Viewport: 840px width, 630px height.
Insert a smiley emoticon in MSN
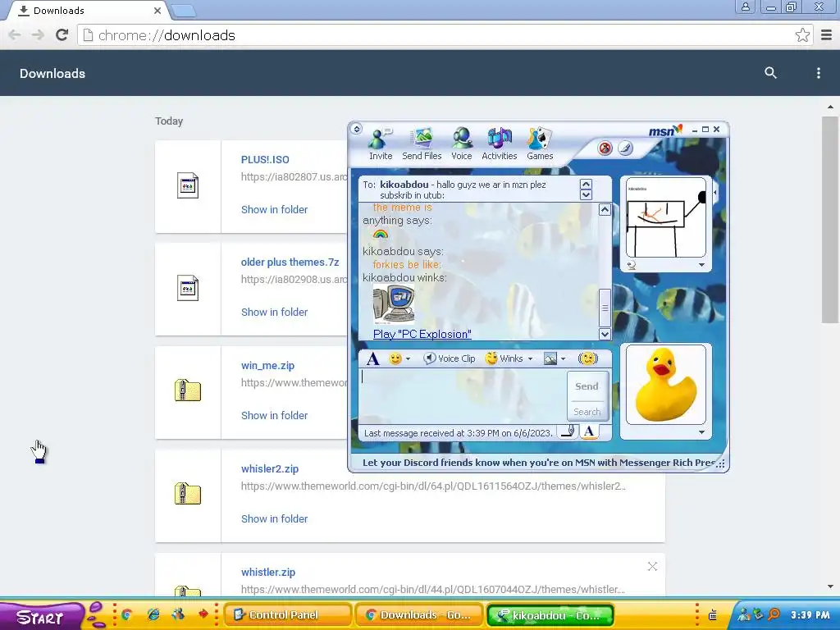coord(395,358)
